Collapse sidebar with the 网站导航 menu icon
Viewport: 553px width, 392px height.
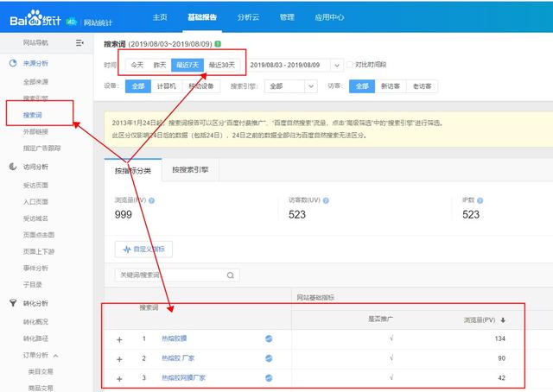coord(79,42)
